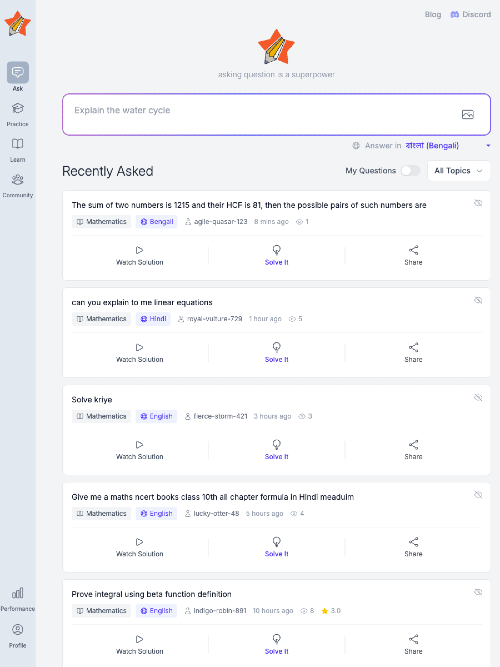Watch Solution for the HCF question

pos(140,256)
